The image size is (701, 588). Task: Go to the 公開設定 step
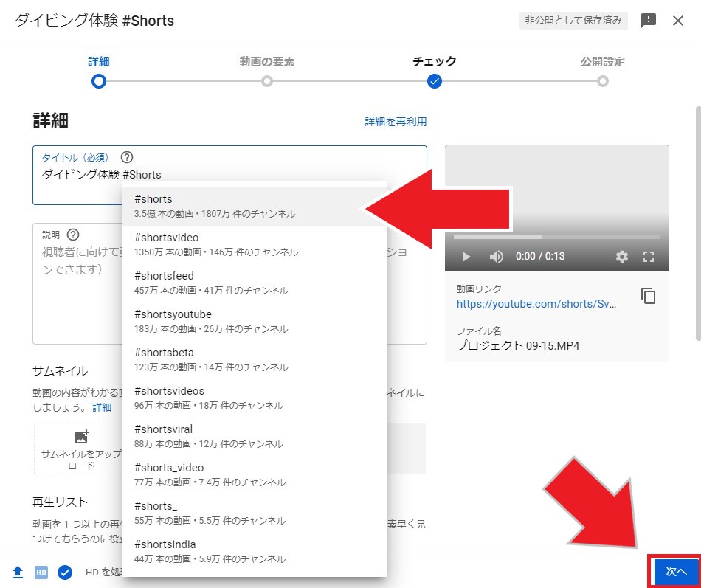(603, 72)
